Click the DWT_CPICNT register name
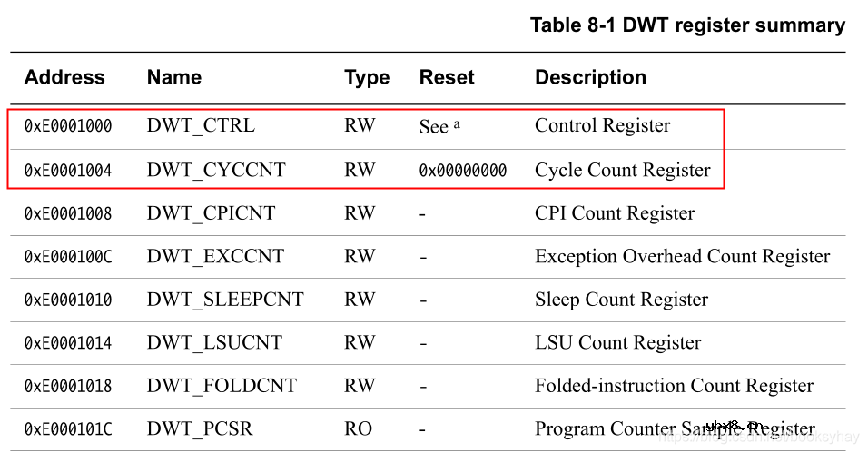The image size is (868, 453). coord(211,213)
